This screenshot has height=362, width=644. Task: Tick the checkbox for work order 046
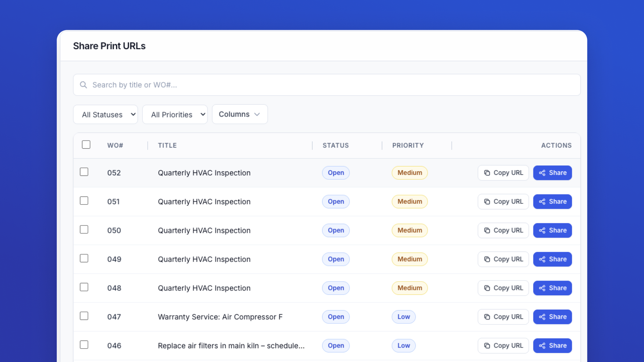coord(84,345)
